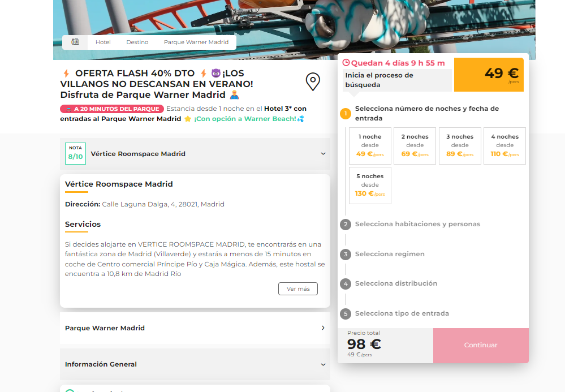Image resolution: width=565 pixels, height=392 pixels.
Task: Click the A 20 MINUTOS DEL PARQUE badge
Action: (x=112, y=109)
